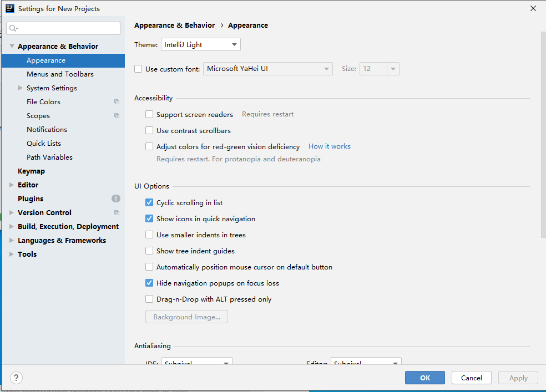Viewport: 546px width, 392px height.
Task: Open the How it works link
Action: (x=330, y=146)
